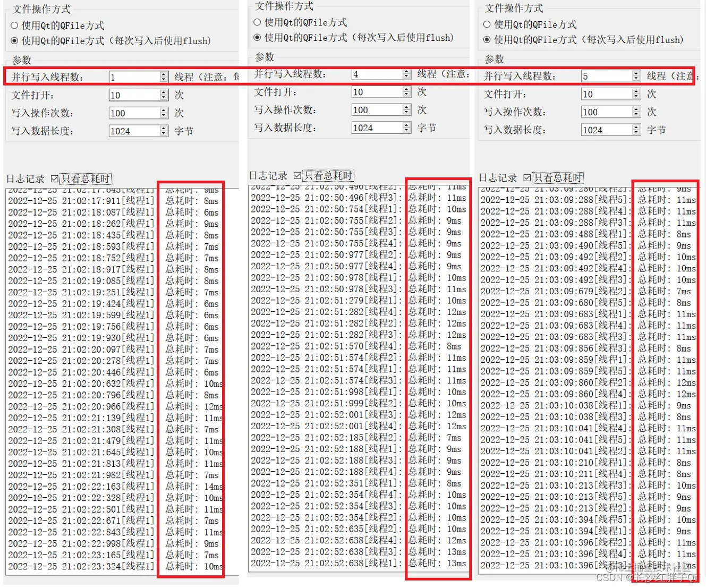706x588 pixels.
Task: Select log row 21:02:51:570[线程4]
Action: (x=356, y=346)
